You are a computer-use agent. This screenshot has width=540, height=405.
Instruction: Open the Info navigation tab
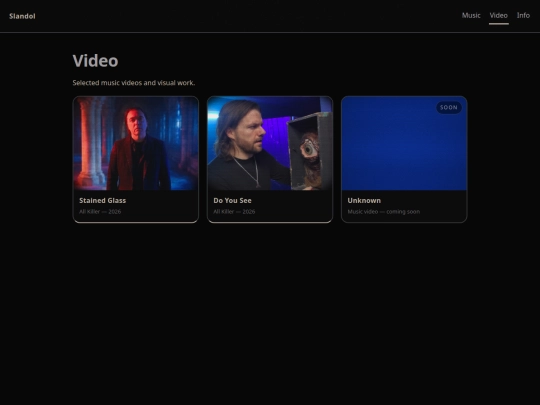[523, 15]
